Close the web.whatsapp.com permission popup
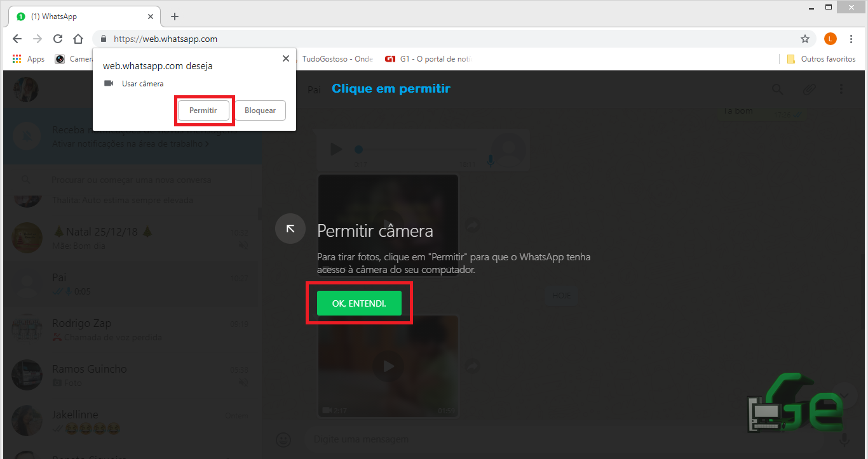The image size is (868, 459). click(x=285, y=58)
